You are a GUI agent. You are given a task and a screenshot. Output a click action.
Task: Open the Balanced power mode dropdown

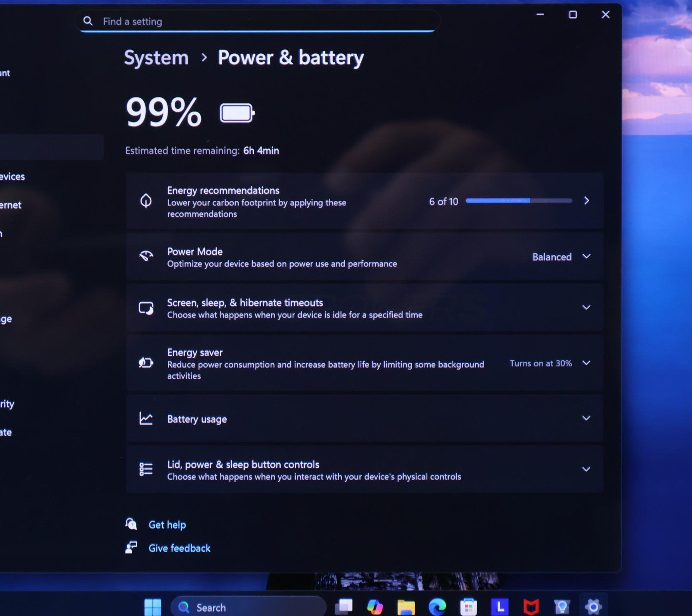[x=561, y=257]
